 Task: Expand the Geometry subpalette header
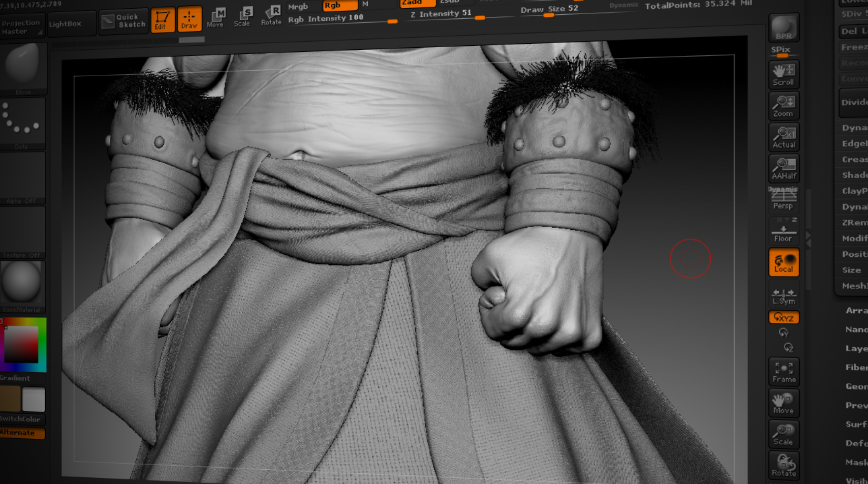tap(857, 386)
